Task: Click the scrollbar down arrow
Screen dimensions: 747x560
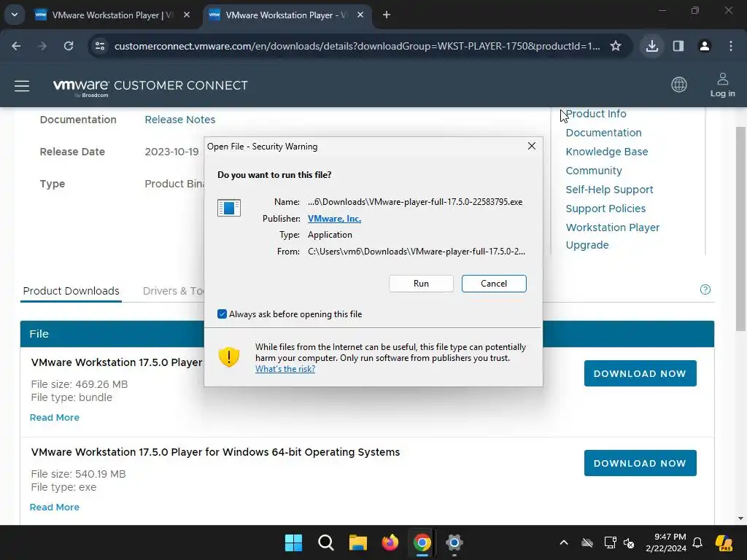Action: [741, 518]
